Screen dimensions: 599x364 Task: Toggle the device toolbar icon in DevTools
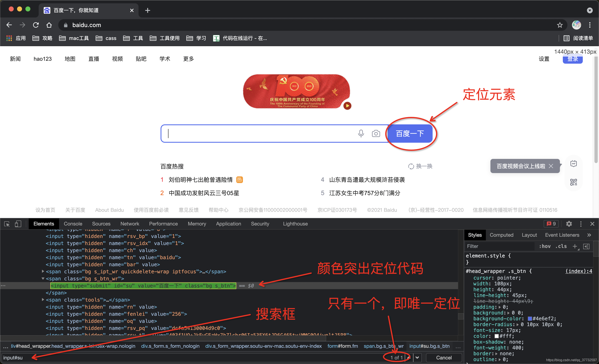(18, 224)
